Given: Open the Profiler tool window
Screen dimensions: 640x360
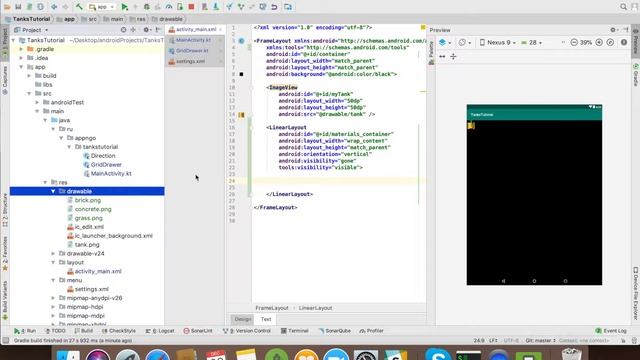Looking at the screenshot, I should point(371,331).
